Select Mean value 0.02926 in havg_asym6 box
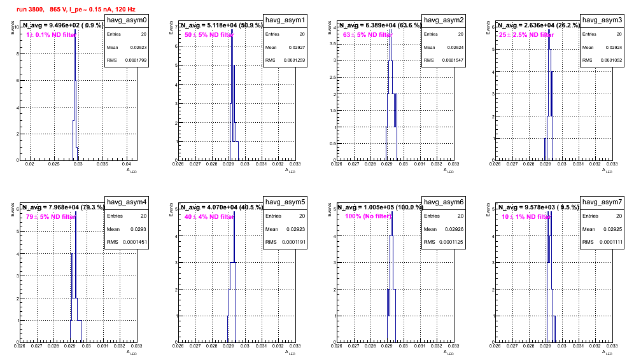The width and height of the screenshot is (634, 364). coord(455,229)
